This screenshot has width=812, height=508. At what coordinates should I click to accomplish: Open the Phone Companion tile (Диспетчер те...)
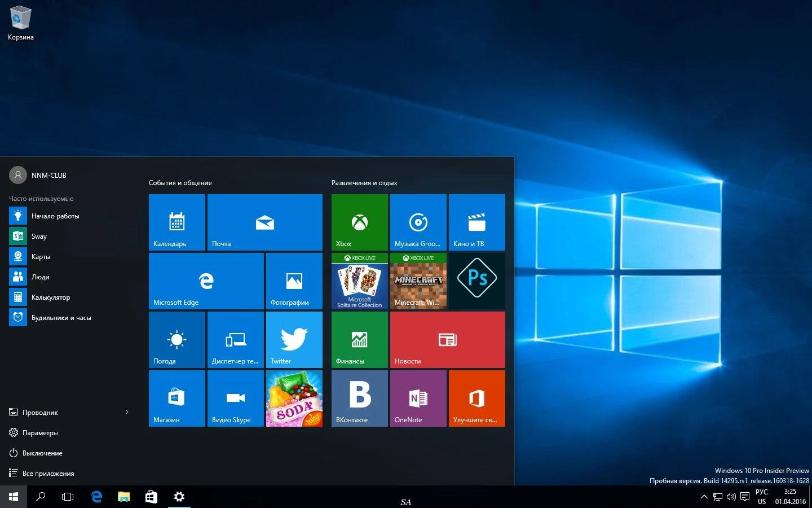[x=236, y=340]
